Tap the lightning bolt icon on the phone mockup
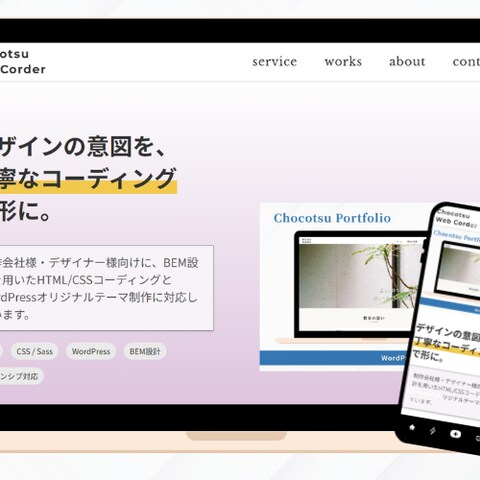 pos(433,431)
